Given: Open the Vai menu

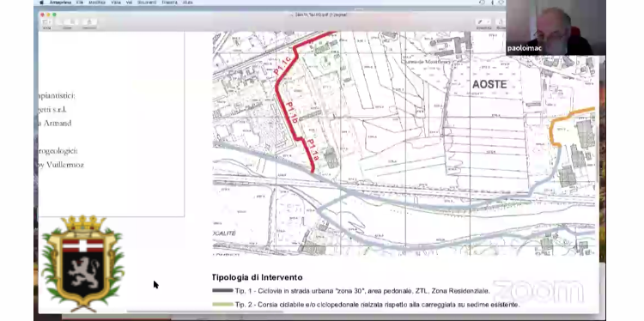Looking at the screenshot, I should 129,3.
